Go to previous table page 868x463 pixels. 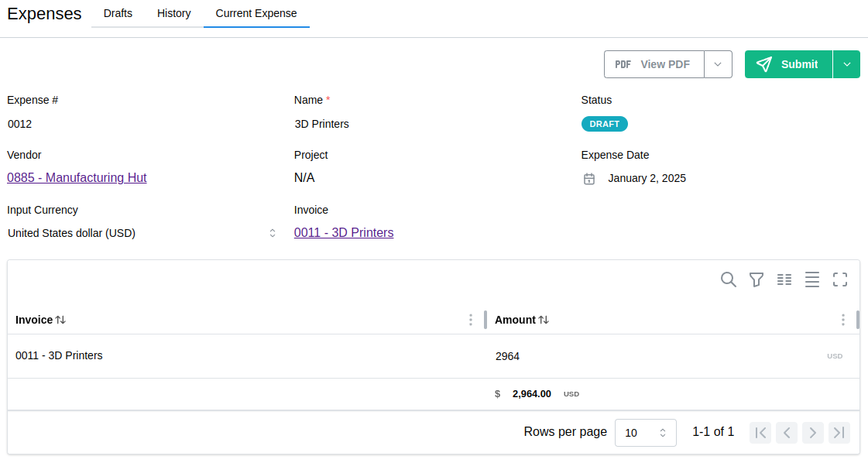(x=787, y=433)
